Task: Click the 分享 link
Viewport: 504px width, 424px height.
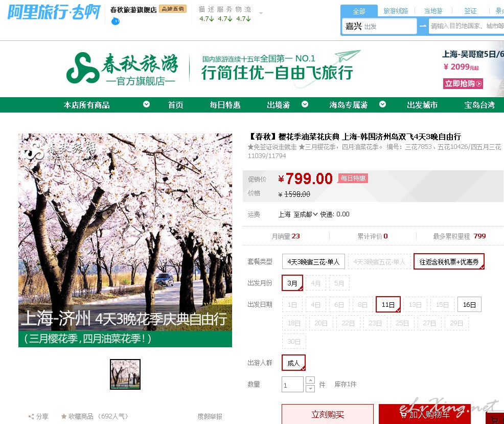Action: 42,417
